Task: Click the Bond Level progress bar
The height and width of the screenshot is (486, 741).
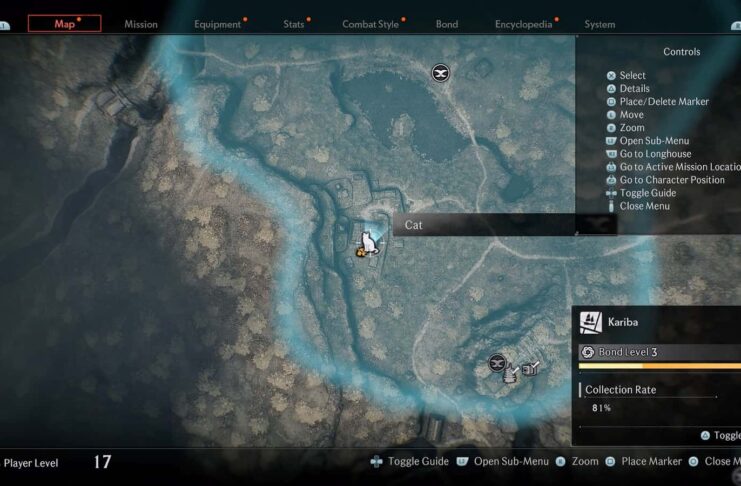Action: tap(660, 366)
